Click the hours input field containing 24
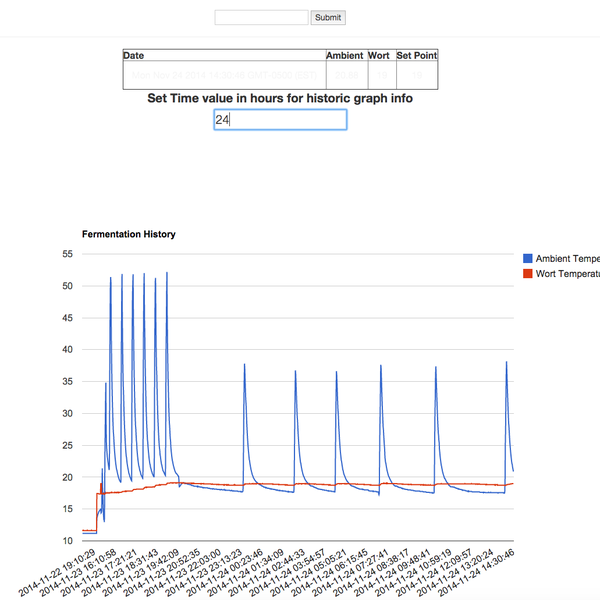Image resolution: width=600 pixels, height=600 pixels. (280, 120)
